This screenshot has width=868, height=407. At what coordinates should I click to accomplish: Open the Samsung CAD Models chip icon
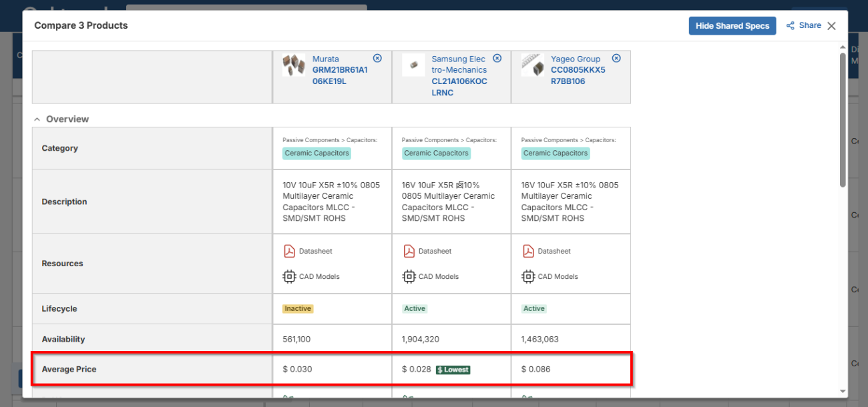(x=409, y=276)
